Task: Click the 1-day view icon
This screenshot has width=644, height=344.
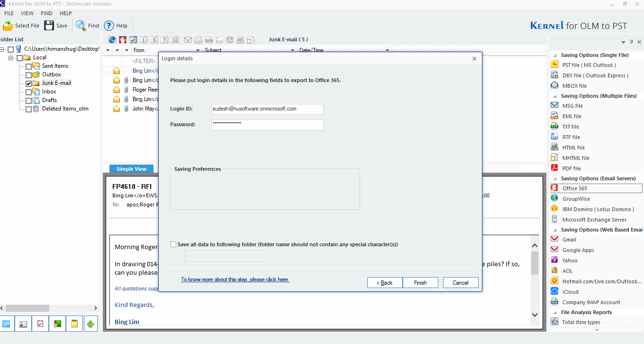Action: pyautogui.click(x=144, y=40)
